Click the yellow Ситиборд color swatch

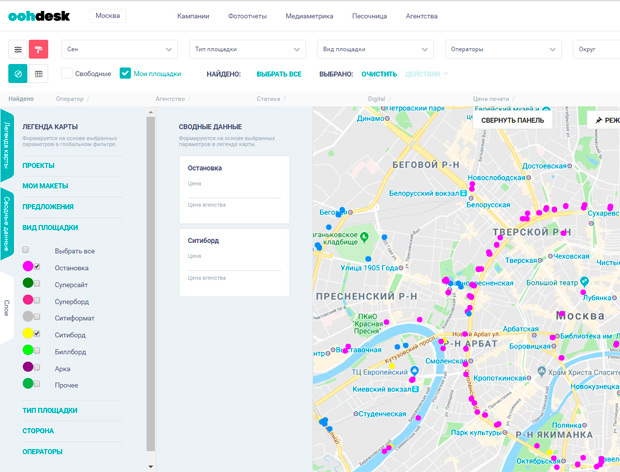pyautogui.click(x=28, y=334)
